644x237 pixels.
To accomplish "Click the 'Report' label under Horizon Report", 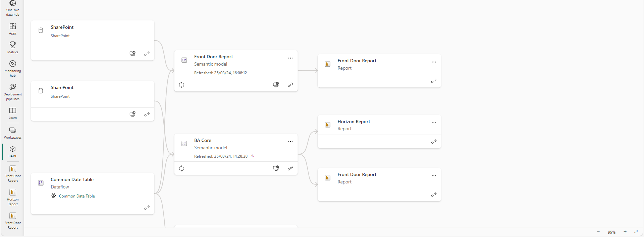I will (x=344, y=129).
